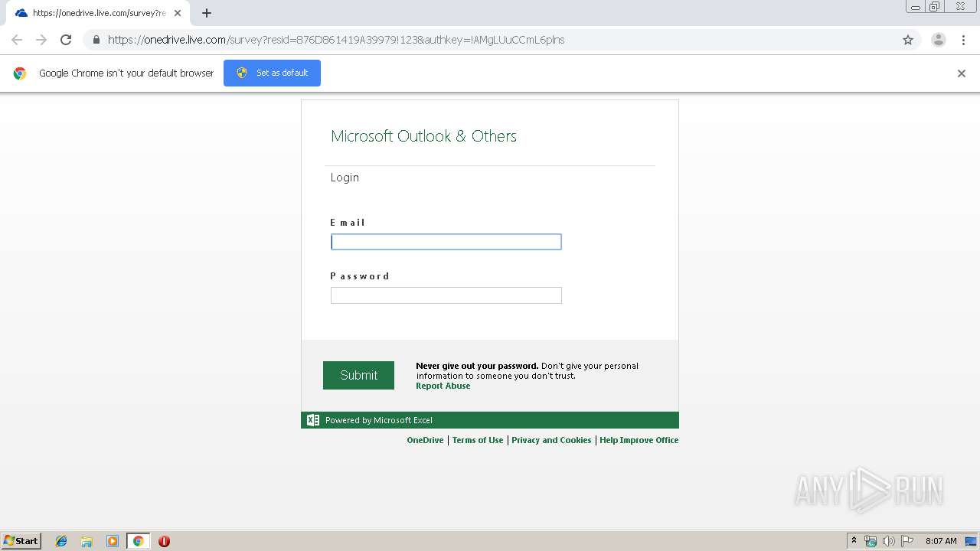Open the Report Abuse link
The width and height of the screenshot is (980, 551).
pos(443,386)
